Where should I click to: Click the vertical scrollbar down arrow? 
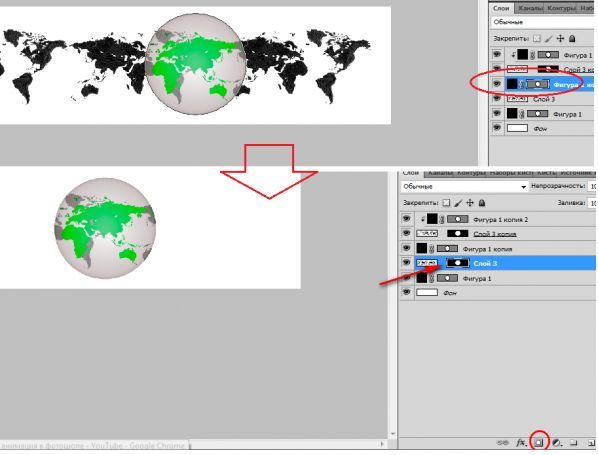pos(392,434)
